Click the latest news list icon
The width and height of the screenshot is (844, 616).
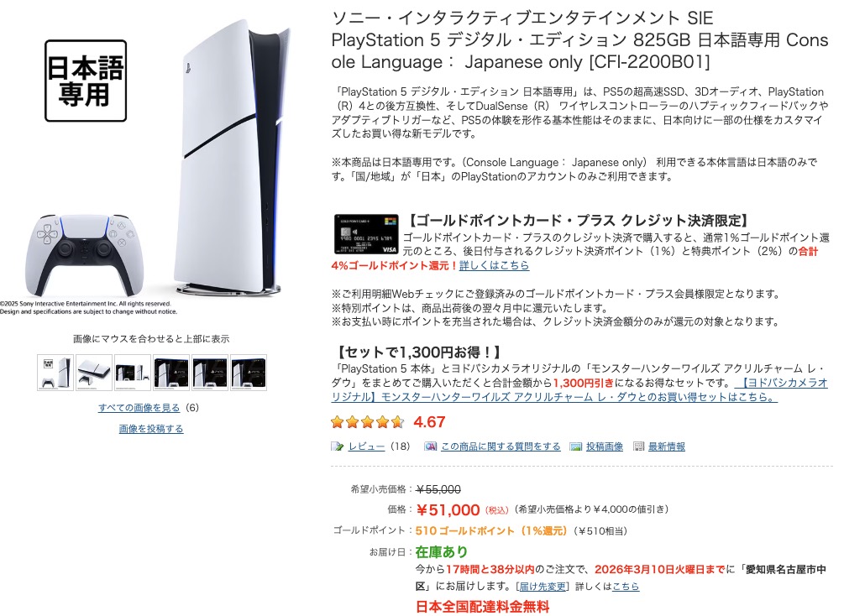[x=638, y=446]
